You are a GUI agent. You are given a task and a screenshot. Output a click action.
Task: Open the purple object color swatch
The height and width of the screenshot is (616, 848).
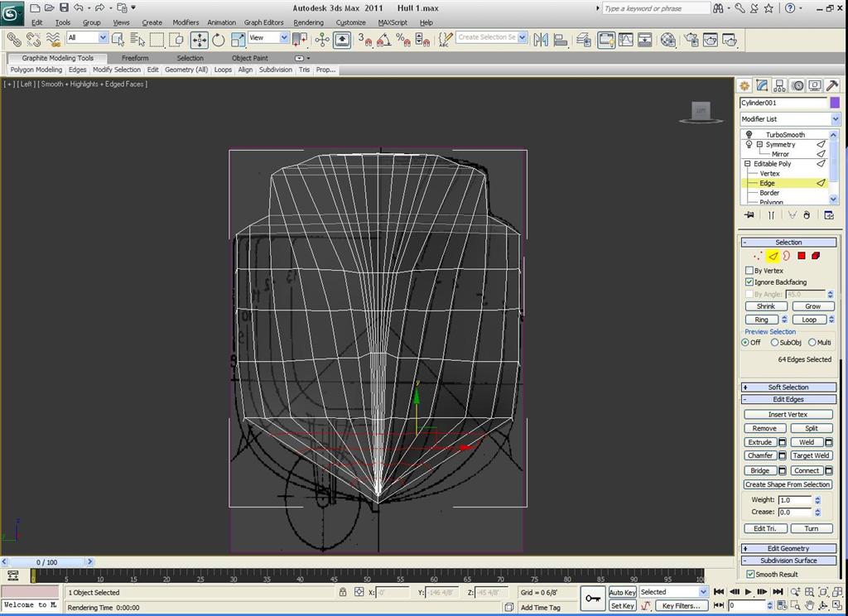point(835,103)
